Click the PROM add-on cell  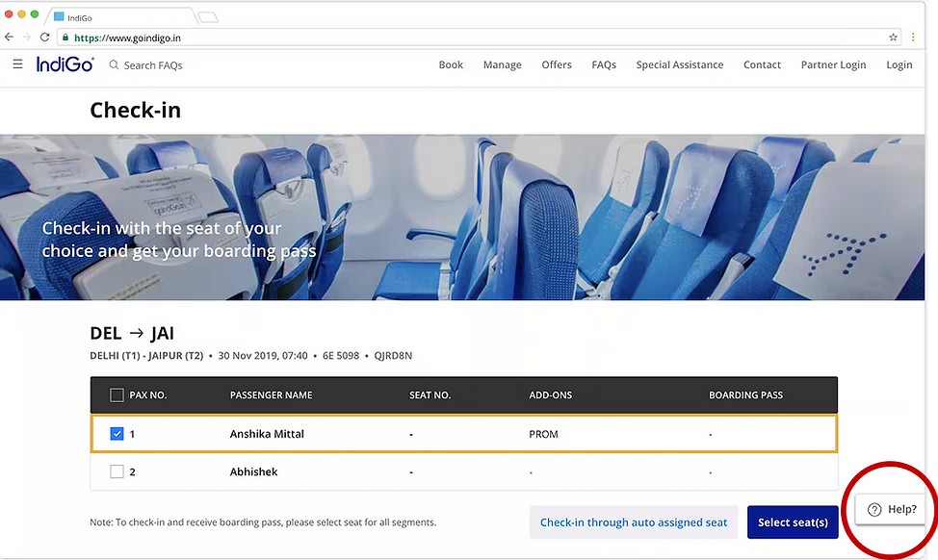coord(543,434)
